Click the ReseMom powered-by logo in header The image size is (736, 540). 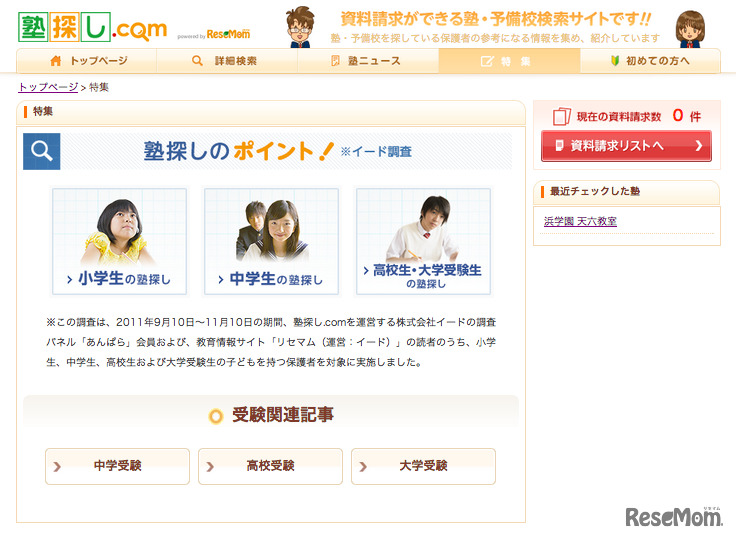(228, 34)
